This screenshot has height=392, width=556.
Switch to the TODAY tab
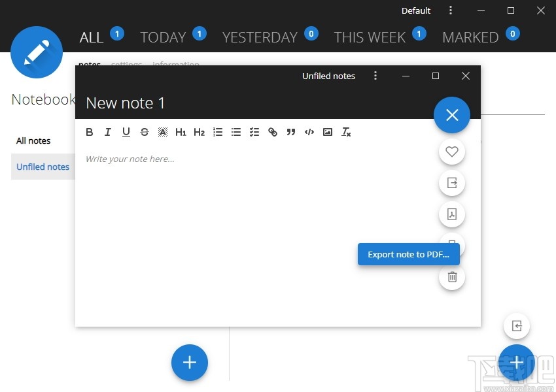[163, 37]
